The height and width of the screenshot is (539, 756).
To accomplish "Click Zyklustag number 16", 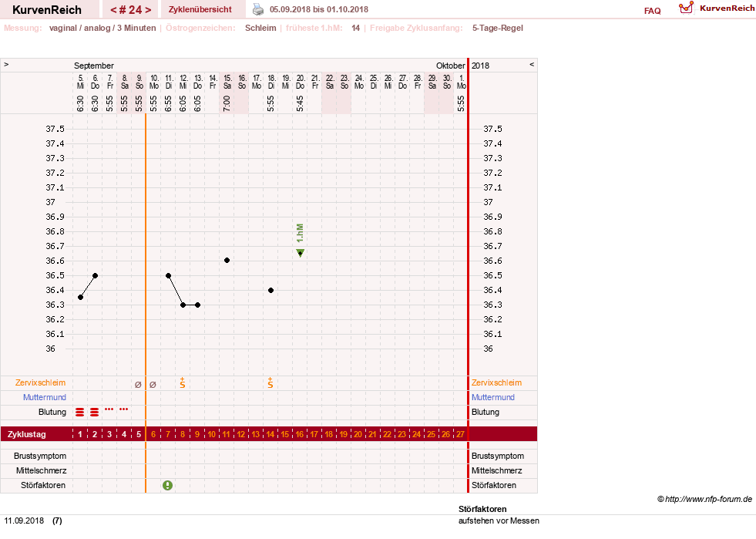I will pos(300,434).
